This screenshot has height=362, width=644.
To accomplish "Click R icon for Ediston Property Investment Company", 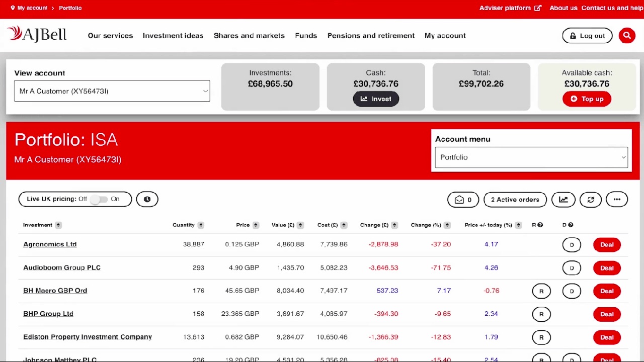I will pos(541,337).
